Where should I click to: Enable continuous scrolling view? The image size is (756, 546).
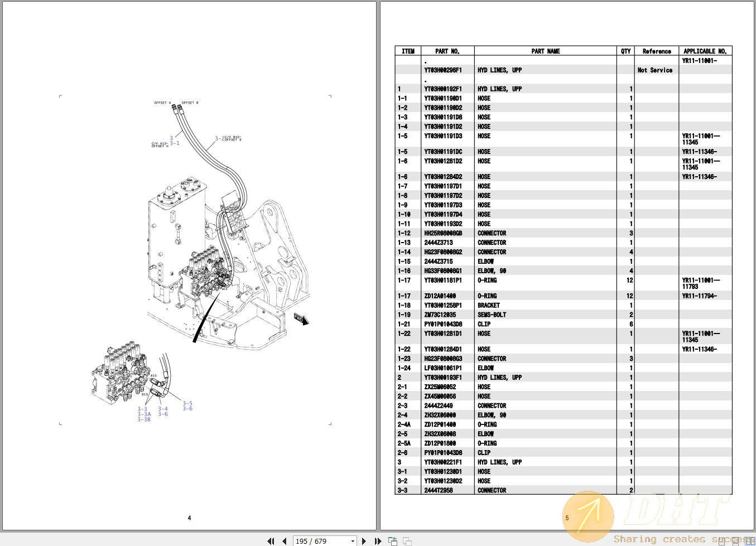coord(736,541)
